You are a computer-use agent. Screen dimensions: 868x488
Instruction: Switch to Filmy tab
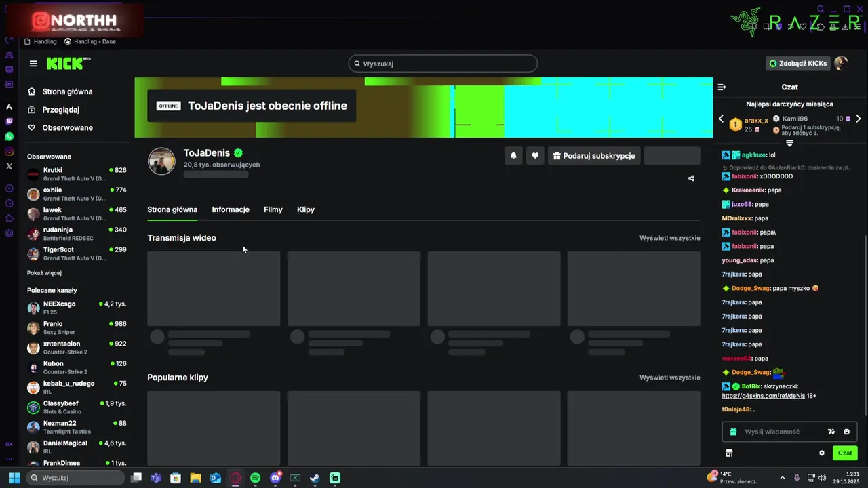tap(273, 210)
